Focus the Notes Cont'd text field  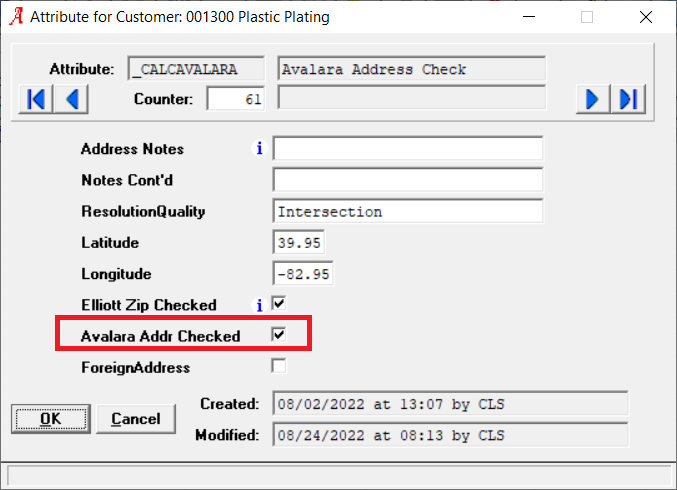click(x=407, y=180)
